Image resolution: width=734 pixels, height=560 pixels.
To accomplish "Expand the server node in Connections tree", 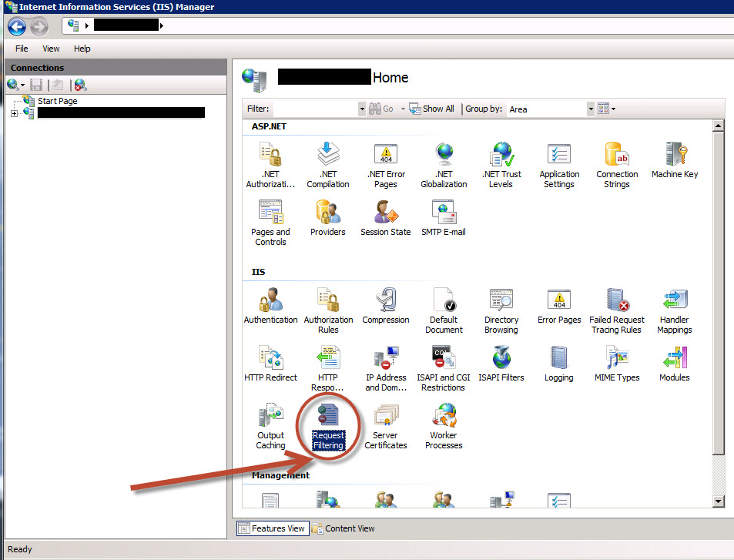I will (x=14, y=113).
